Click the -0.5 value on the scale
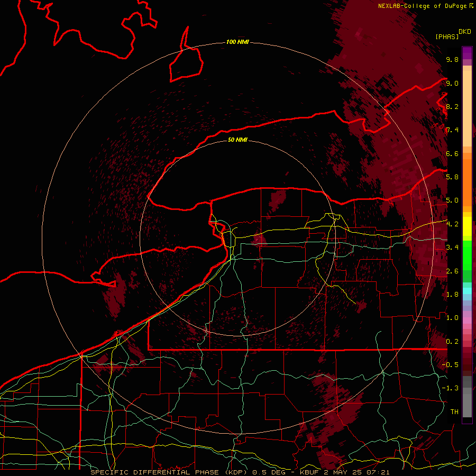The width and height of the screenshot is (476, 476). [x=450, y=364]
